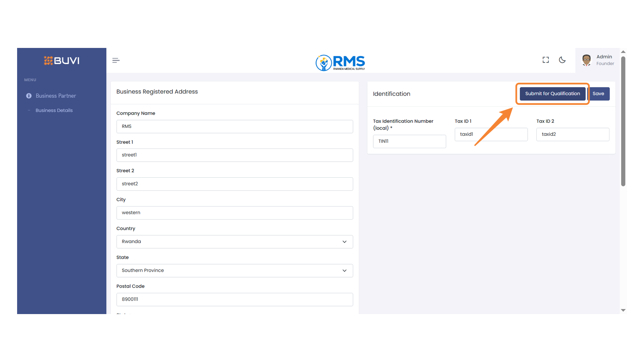Viewport: 644px width, 362px height.
Task: Click the Tax Identification Number field
Action: tap(409, 141)
